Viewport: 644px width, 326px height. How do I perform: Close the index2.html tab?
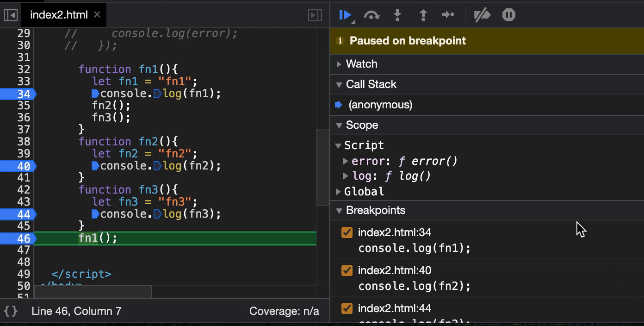[97, 14]
